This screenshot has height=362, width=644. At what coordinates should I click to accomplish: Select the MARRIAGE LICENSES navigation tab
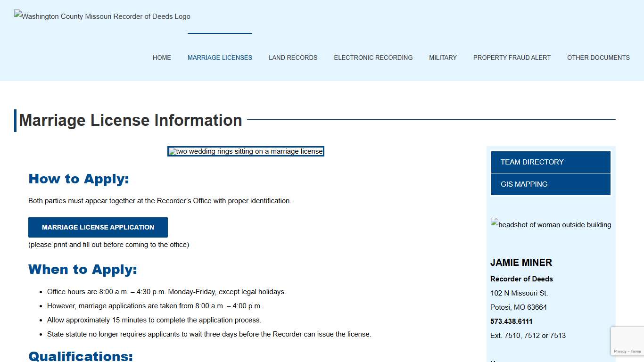tap(220, 58)
